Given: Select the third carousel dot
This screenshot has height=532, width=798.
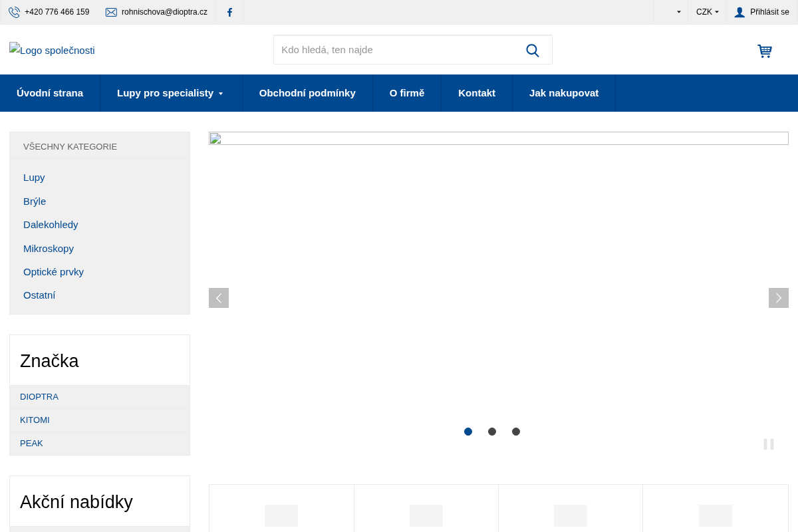Looking at the screenshot, I should [516, 432].
